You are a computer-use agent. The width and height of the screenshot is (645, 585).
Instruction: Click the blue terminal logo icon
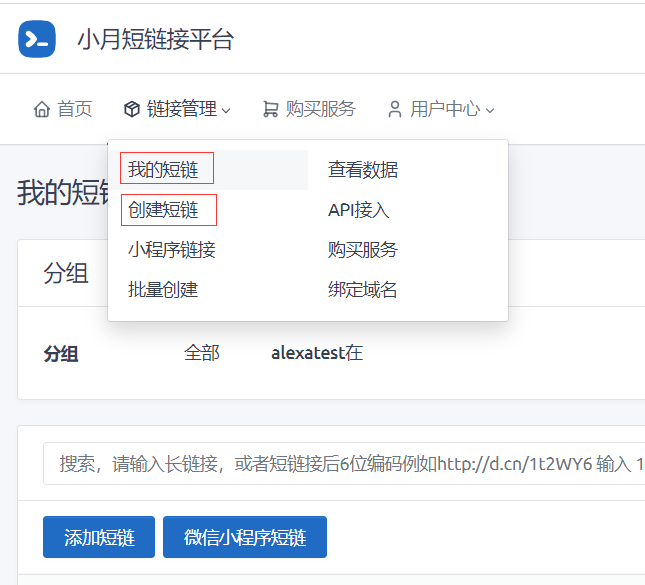pyautogui.click(x=37, y=39)
